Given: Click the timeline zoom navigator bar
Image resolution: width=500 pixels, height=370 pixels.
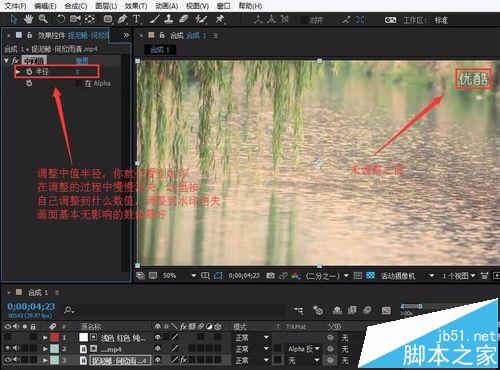Looking at the screenshot, I should pyautogui.click(x=412, y=306).
